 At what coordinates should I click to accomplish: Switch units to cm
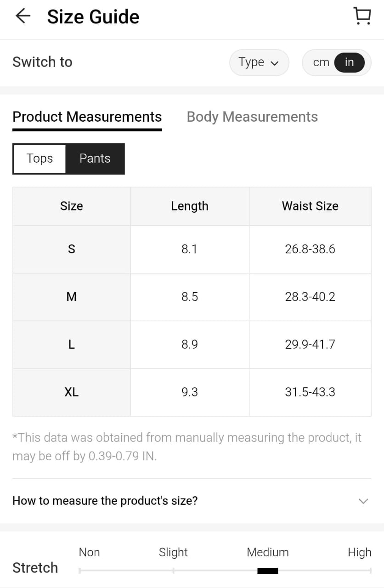click(321, 62)
